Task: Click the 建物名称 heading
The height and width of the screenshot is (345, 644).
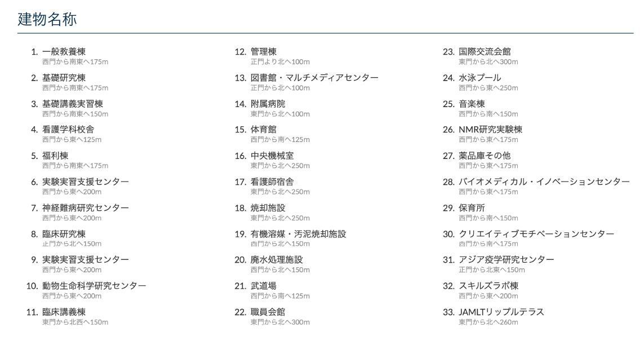Action: pos(47,19)
